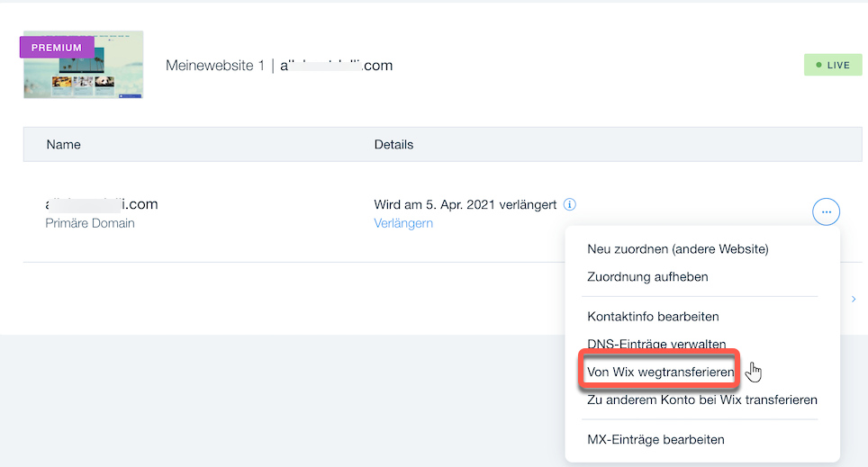Select 'Kontaktinfo bearbeiten' menu entry

coord(653,317)
